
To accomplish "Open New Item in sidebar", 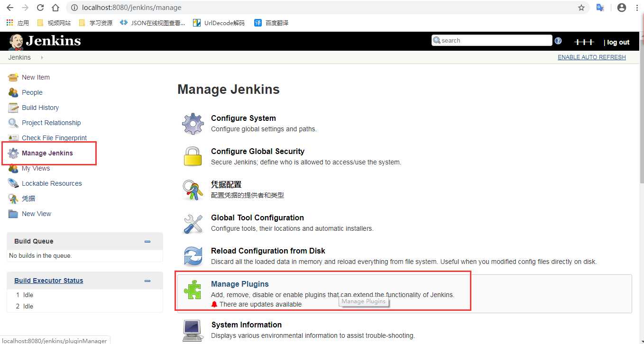I will coord(36,77).
